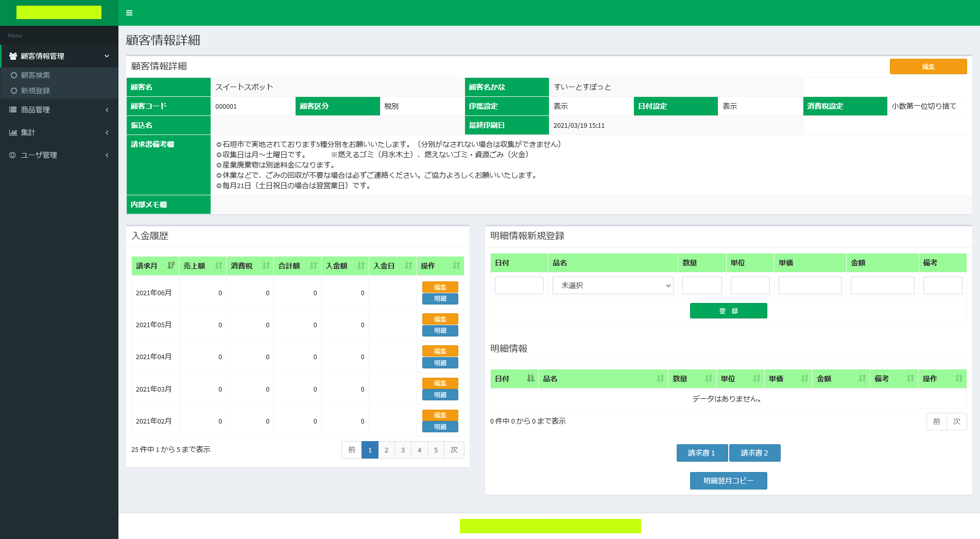
Task: Open the hamburger menu in the top bar
Action: pyautogui.click(x=129, y=13)
